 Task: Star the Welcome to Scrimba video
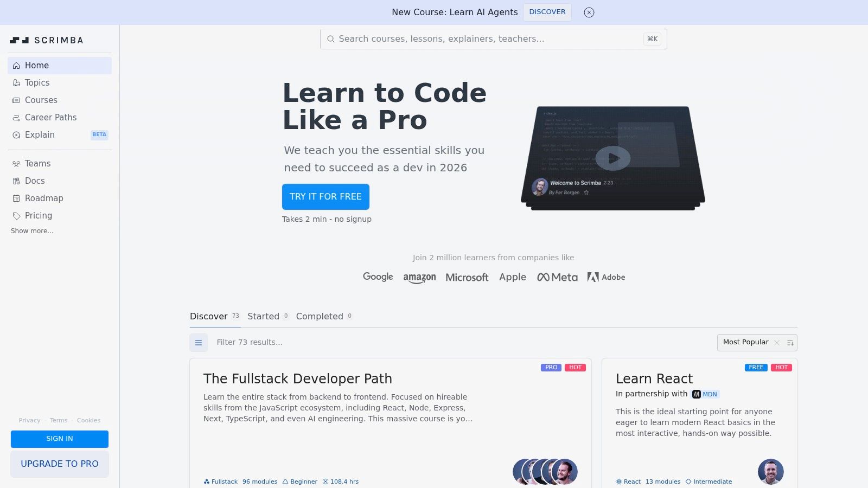[x=586, y=192]
